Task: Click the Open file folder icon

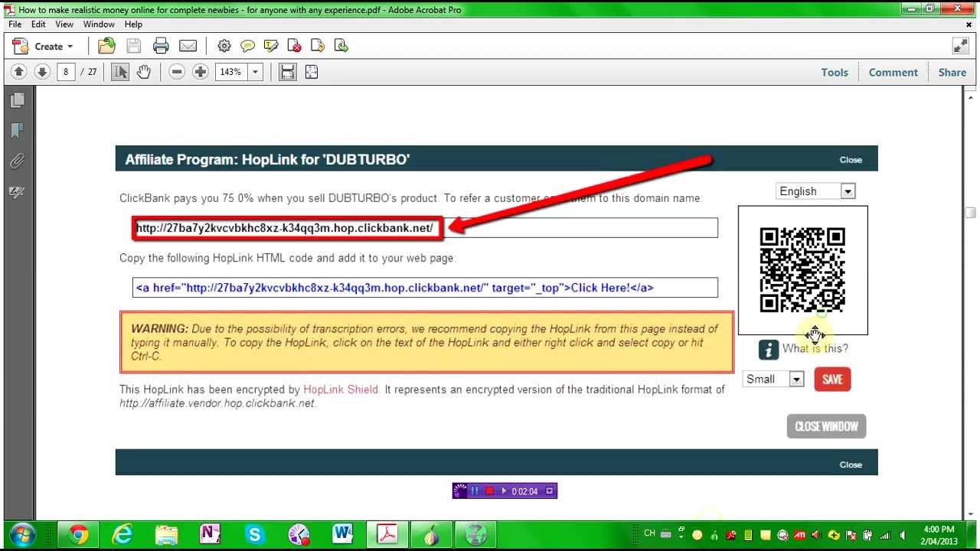Action: 107,46
